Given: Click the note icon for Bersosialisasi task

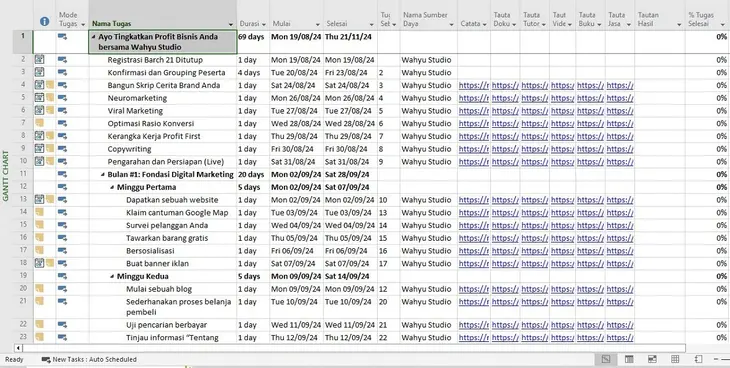Looking at the screenshot, I should 40,251.
